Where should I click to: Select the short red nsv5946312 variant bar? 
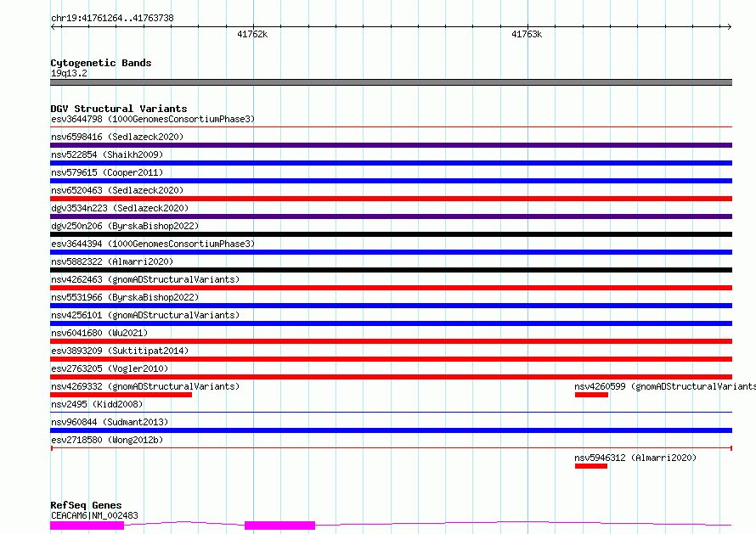(590, 466)
